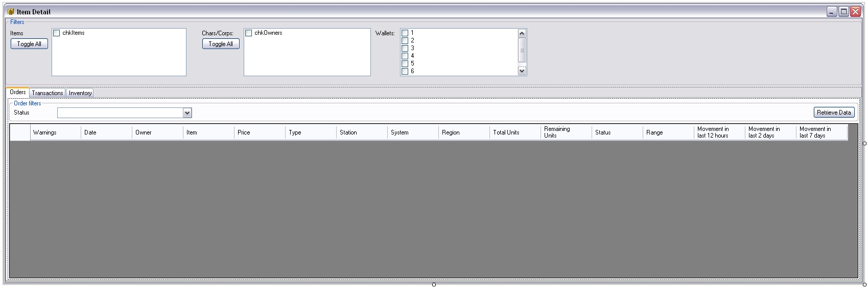The image size is (868, 290).
Task: Click the Remaining Units column header
Action: [567, 132]
